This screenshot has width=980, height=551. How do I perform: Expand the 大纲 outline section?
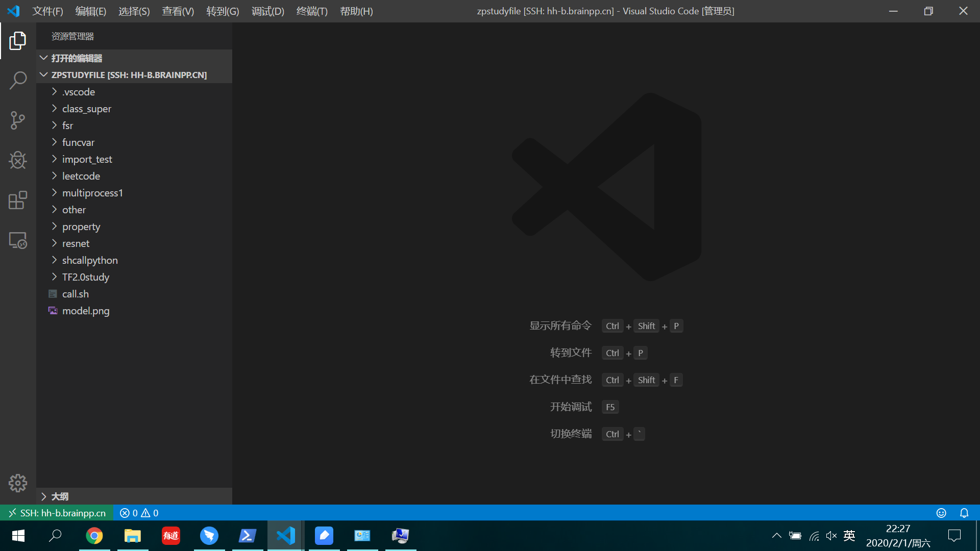59,496
